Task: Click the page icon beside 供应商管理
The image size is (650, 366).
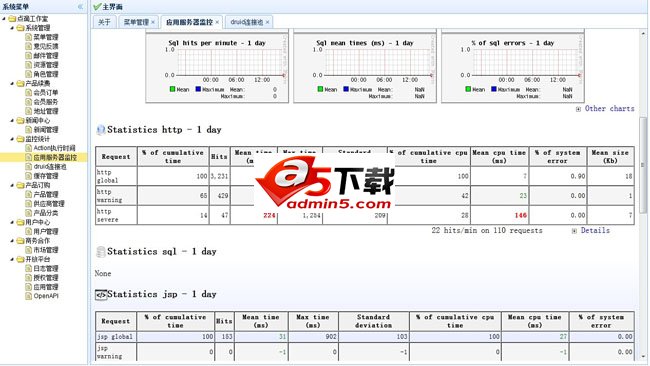Action: (29, 204)
